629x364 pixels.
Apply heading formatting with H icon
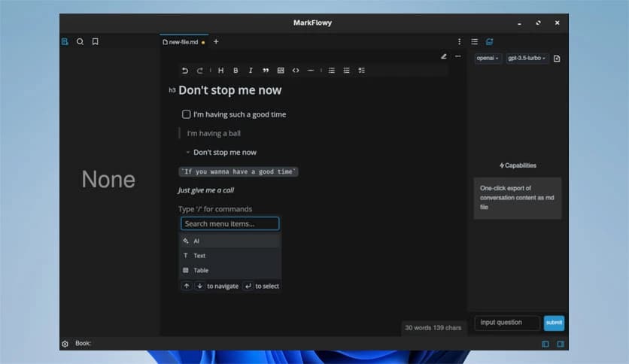tap(220, 71)
